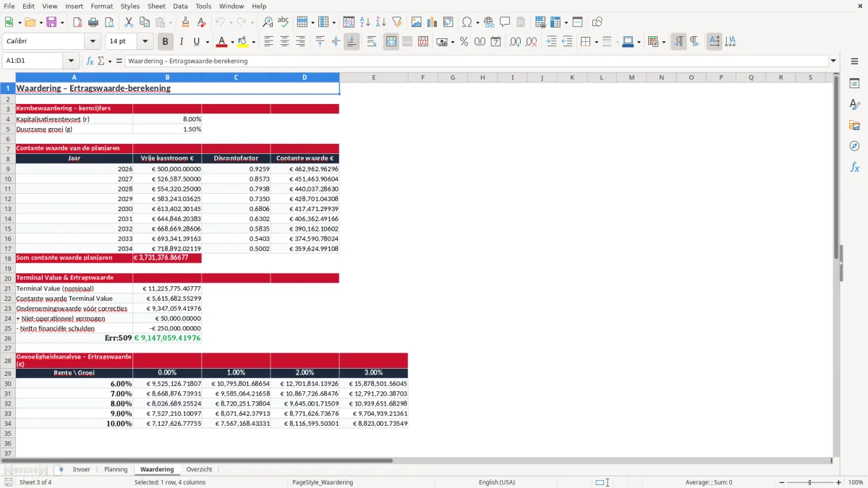Toggle Italic formatting

coord(181,42)
